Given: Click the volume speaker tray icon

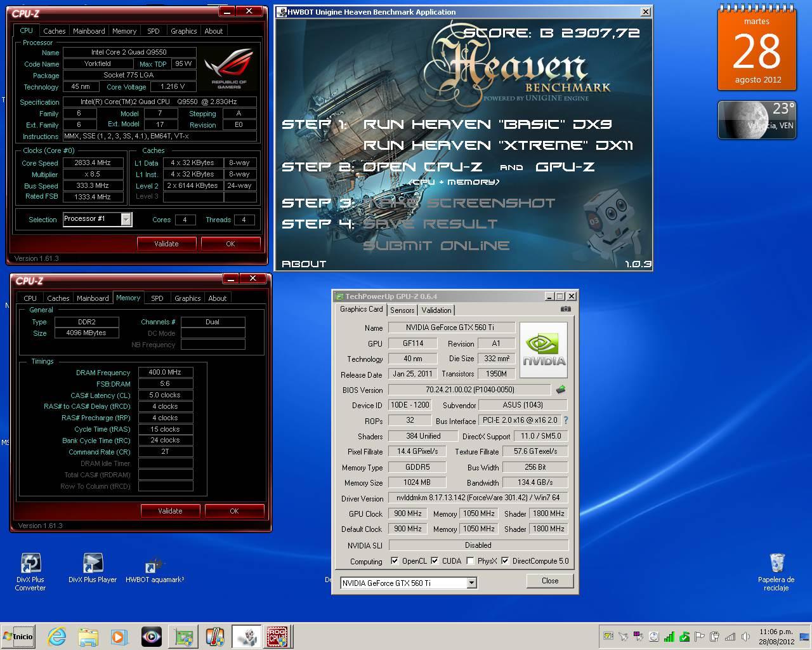Looking at the screenshot, I should 745,636.
